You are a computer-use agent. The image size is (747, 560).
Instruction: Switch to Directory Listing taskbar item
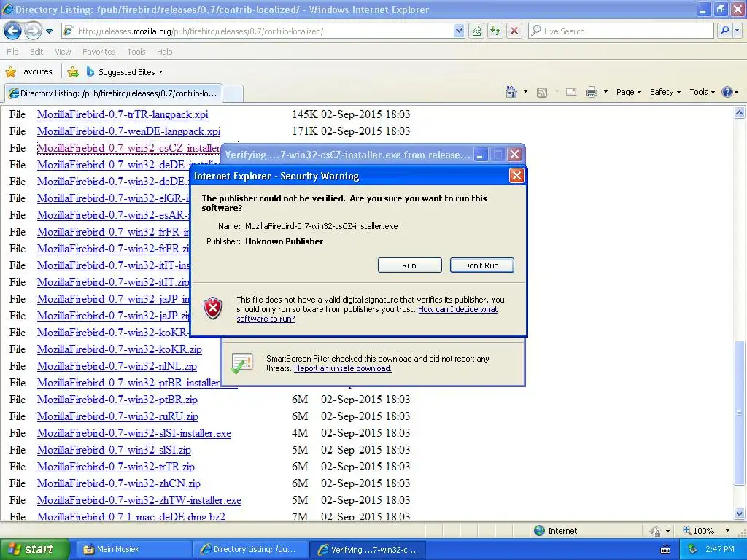(x=251, y=549)
